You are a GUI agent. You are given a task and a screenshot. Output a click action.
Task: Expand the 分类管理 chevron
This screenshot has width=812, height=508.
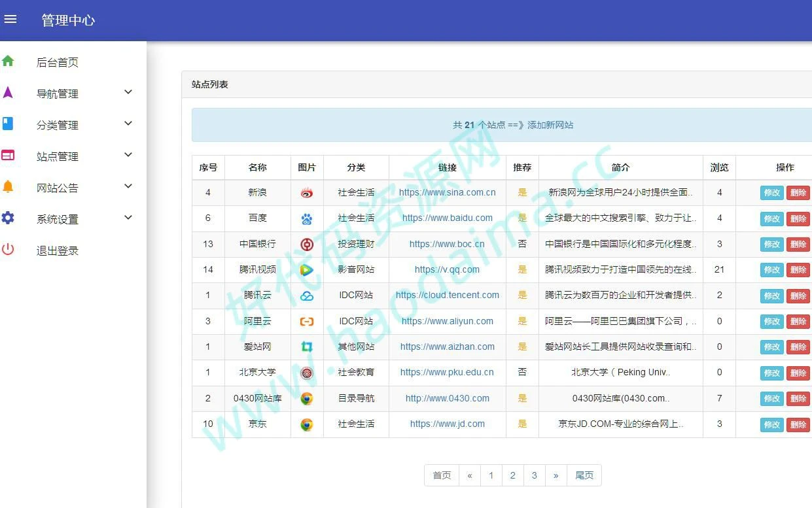click(128, 124)
